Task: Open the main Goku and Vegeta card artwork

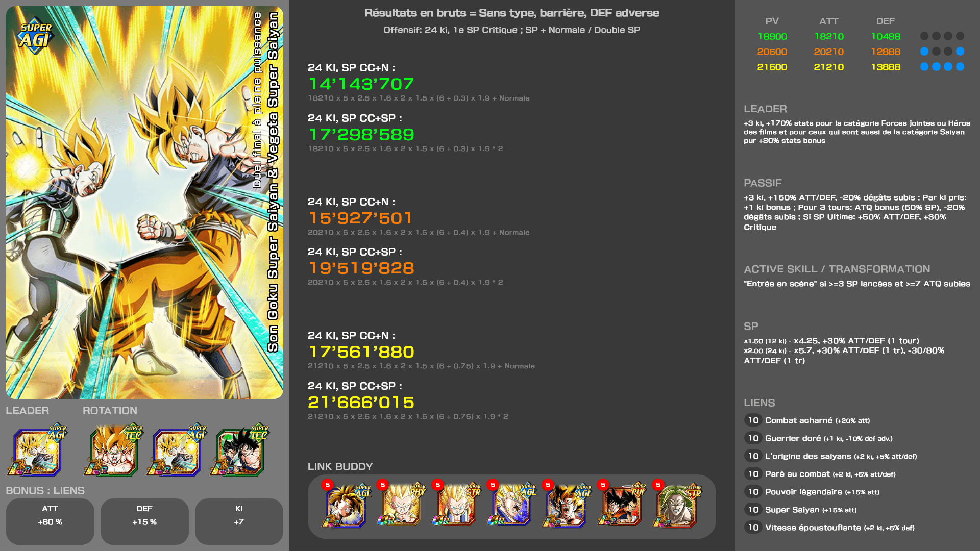Action: [144, 203]
